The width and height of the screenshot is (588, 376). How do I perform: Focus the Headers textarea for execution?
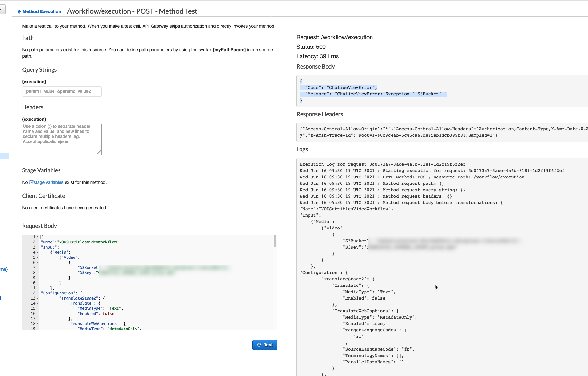61,139
